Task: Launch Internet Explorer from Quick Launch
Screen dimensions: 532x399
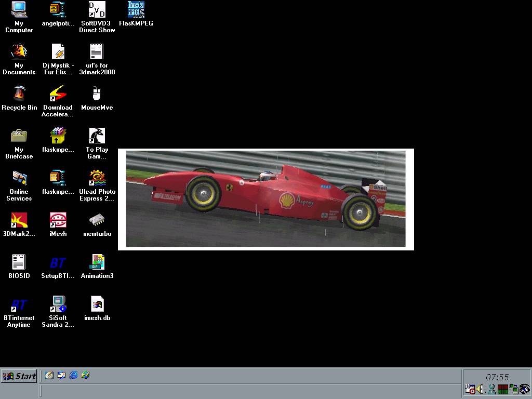Action: [73, 375]
